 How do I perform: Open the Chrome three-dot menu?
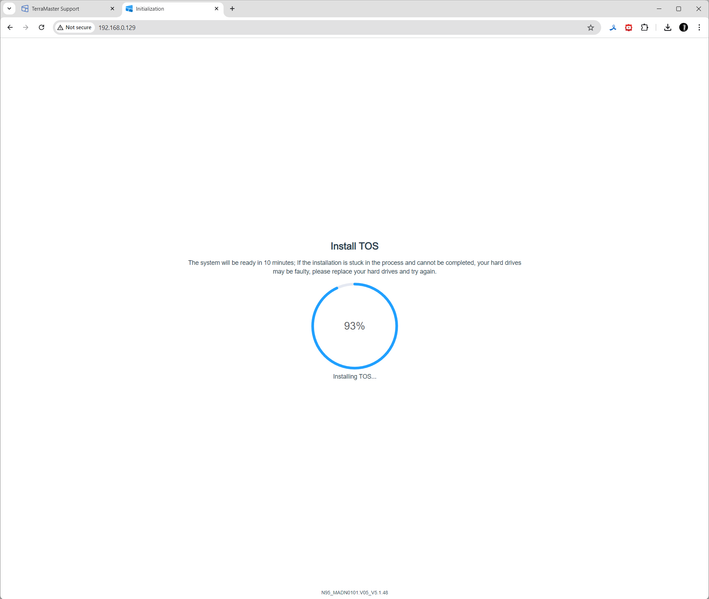[699, 28]
